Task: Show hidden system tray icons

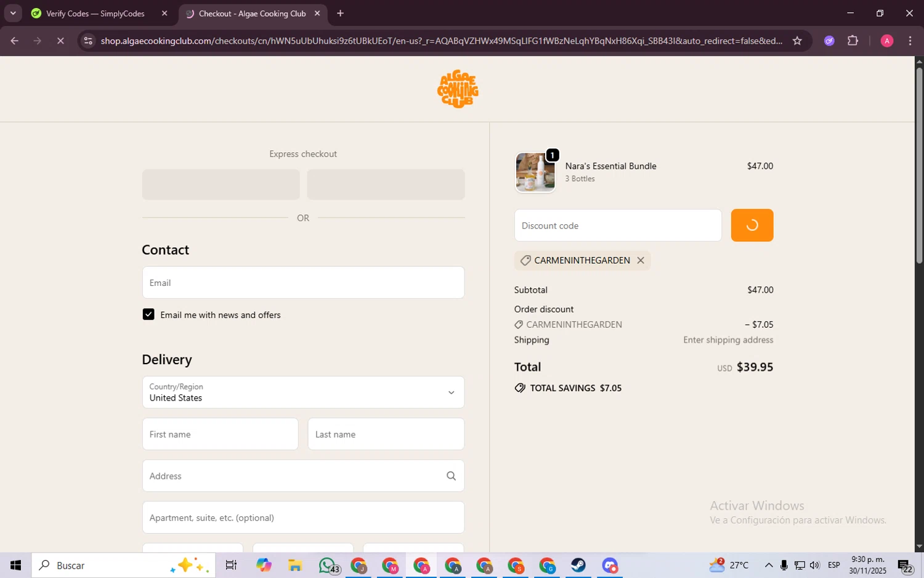Action: tap(768, 565)
